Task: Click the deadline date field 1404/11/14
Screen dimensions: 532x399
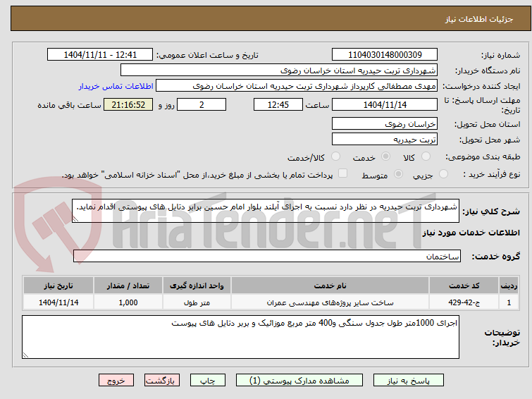Action: pos(385,104)
